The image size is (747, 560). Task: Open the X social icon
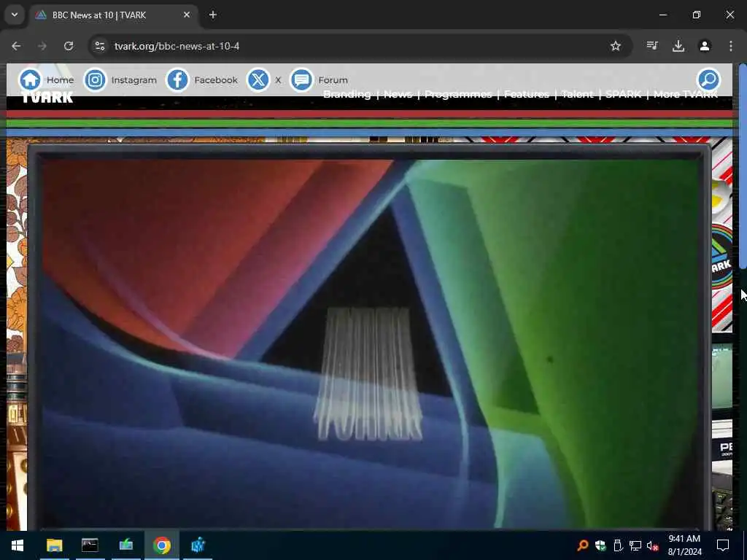pyautogui.click(x=258, y=79)
